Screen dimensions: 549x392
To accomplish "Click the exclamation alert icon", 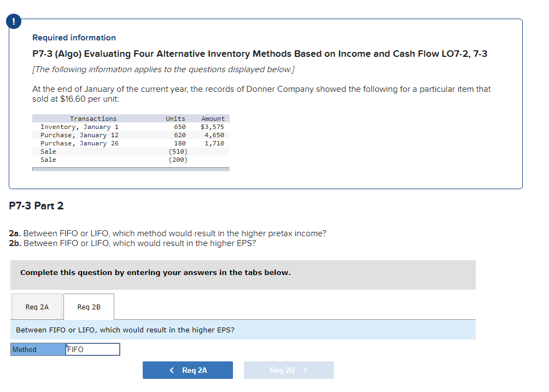I will point(13,21).
